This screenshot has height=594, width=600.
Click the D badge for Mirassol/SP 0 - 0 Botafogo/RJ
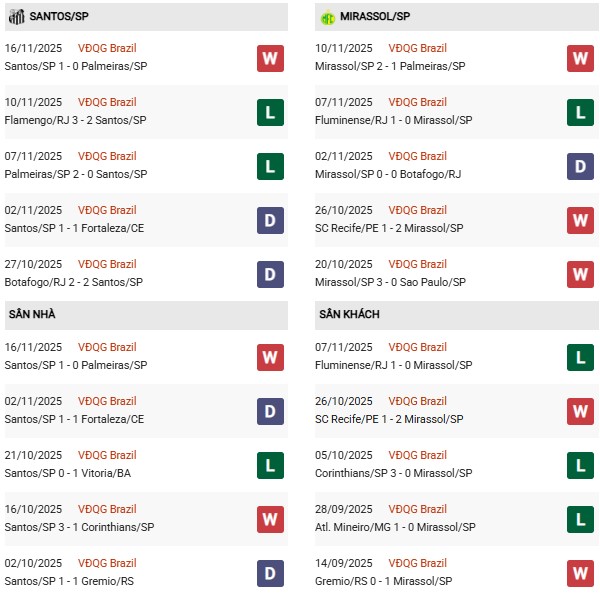tap(580, 167)
